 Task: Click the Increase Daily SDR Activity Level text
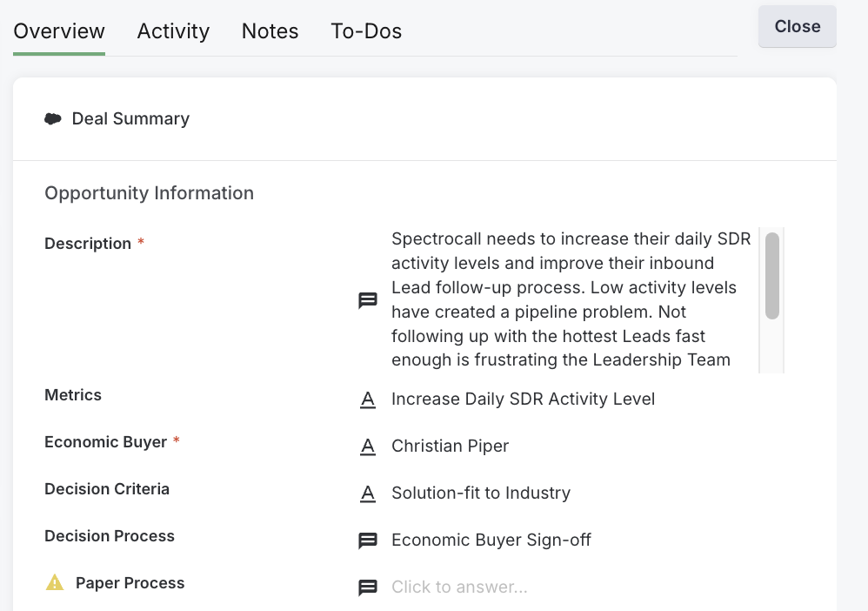click(x=524, y=399)
